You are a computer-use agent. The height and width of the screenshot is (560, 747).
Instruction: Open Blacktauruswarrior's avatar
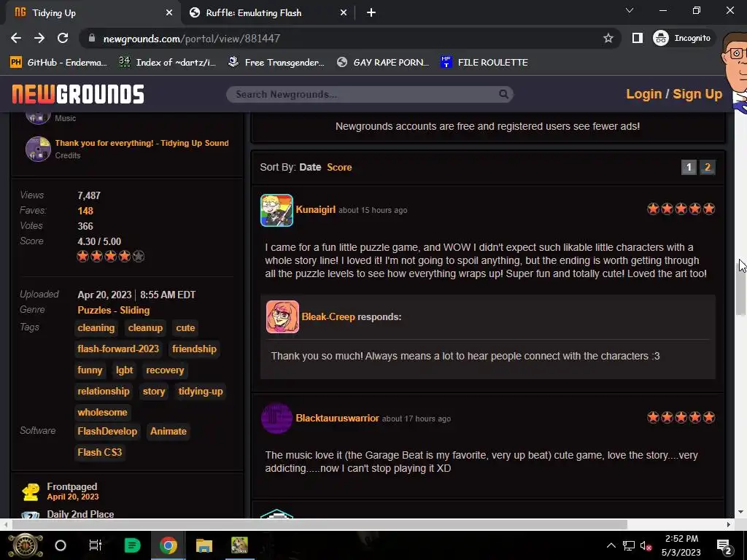(x=276, y=418)
